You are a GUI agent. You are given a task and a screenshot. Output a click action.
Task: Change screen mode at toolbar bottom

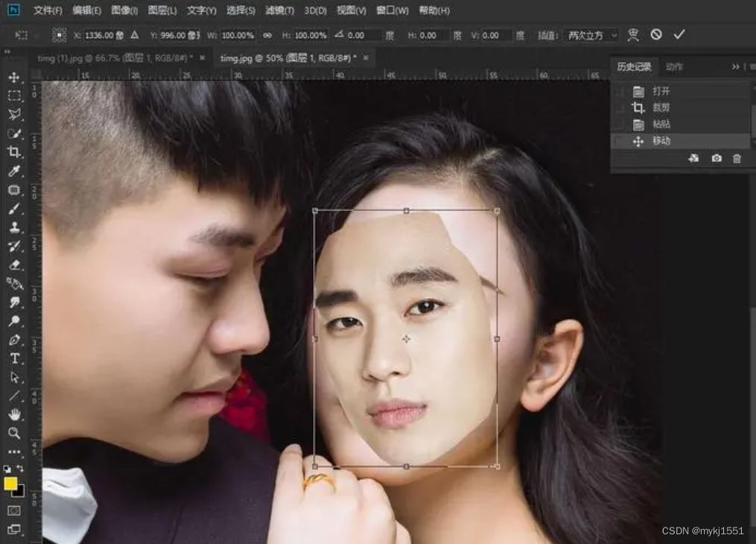click(14, 529)
